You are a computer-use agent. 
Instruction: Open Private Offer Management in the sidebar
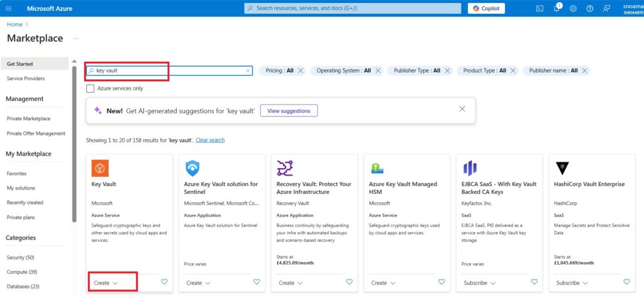pyautogui.click(x=35, y=134)
